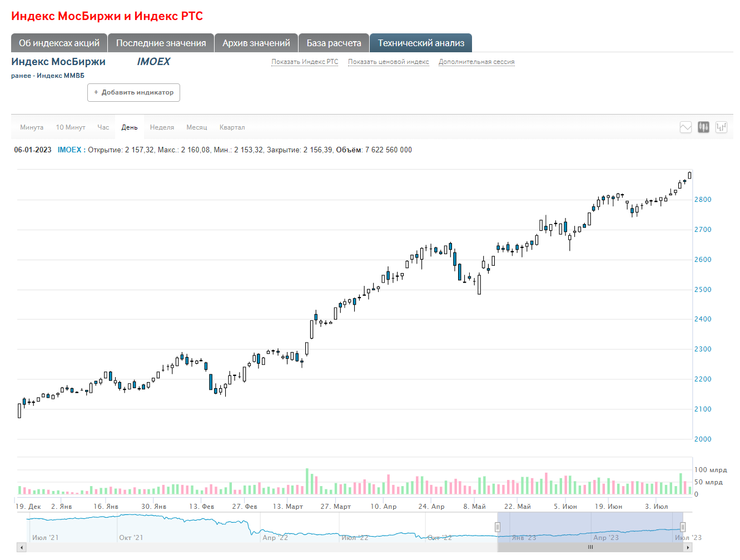Click the '22. Май' date axis label
Image resolution: width=740 pixels, height=560 pixels.
(518, 507)
